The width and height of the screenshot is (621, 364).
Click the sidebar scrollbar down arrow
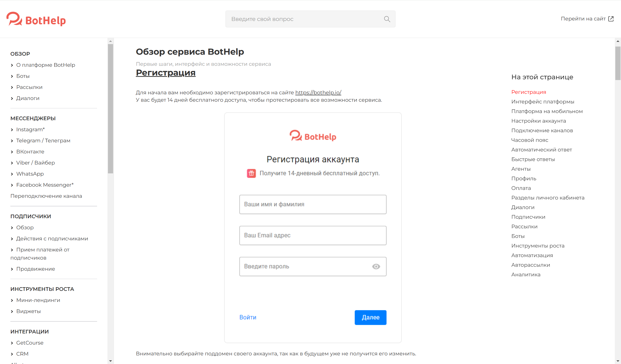coord(110,361)
